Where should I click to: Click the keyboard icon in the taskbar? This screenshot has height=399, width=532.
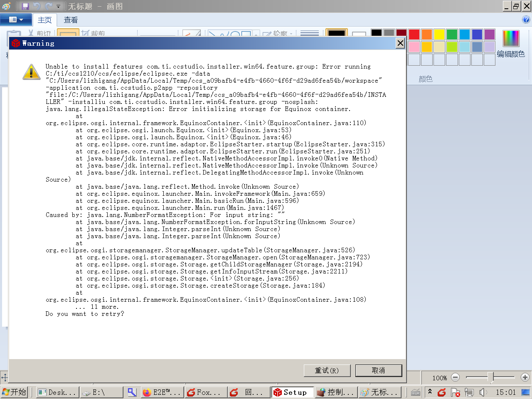[x=416, y=392]
